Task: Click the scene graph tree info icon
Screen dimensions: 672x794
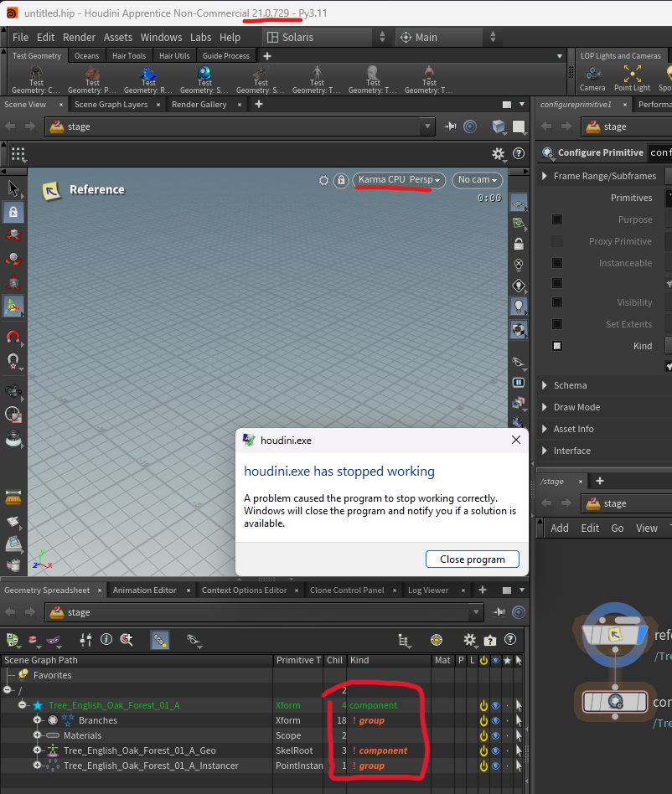Action: point(106,640)
